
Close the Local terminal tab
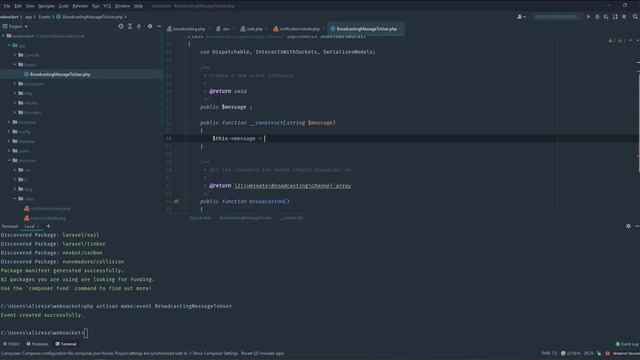[x=38, y=226]
